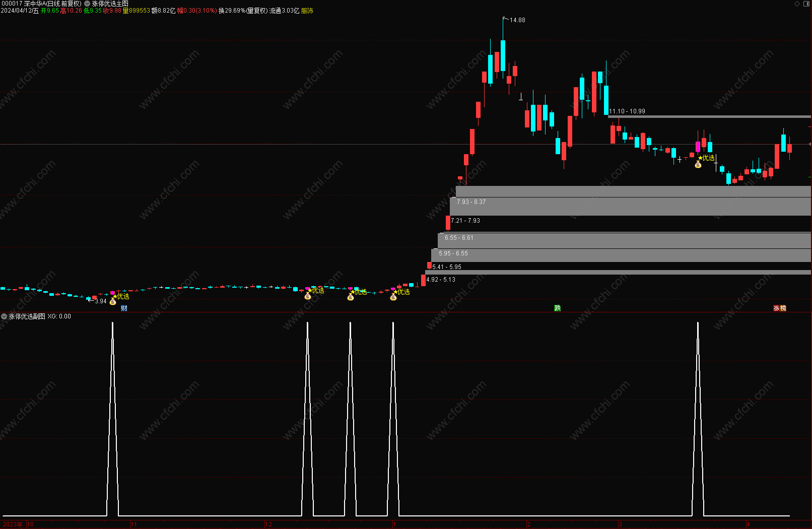Screen dimensions: 812x529
Task: Select the green 跌 event marker
Action: 557,308
